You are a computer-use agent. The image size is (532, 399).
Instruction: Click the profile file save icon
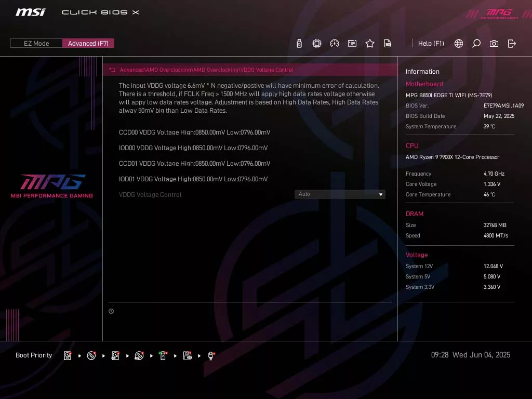click(388, 44)
